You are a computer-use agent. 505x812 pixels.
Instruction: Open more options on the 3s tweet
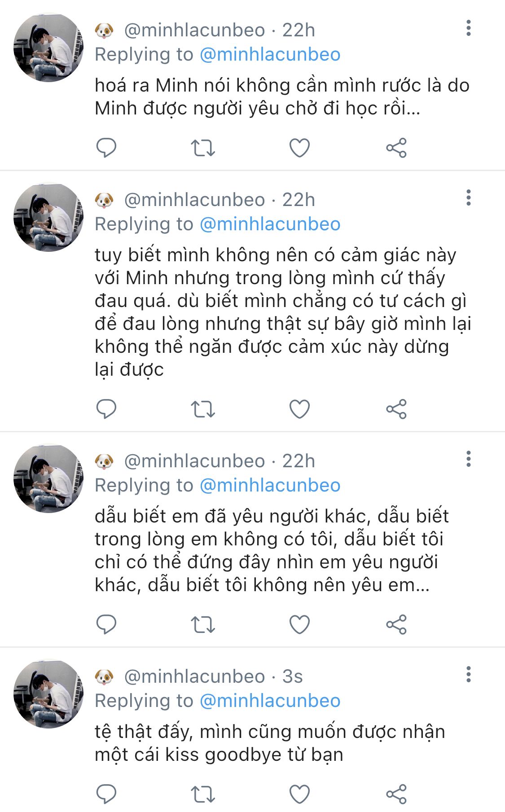[x=469, y=675]
